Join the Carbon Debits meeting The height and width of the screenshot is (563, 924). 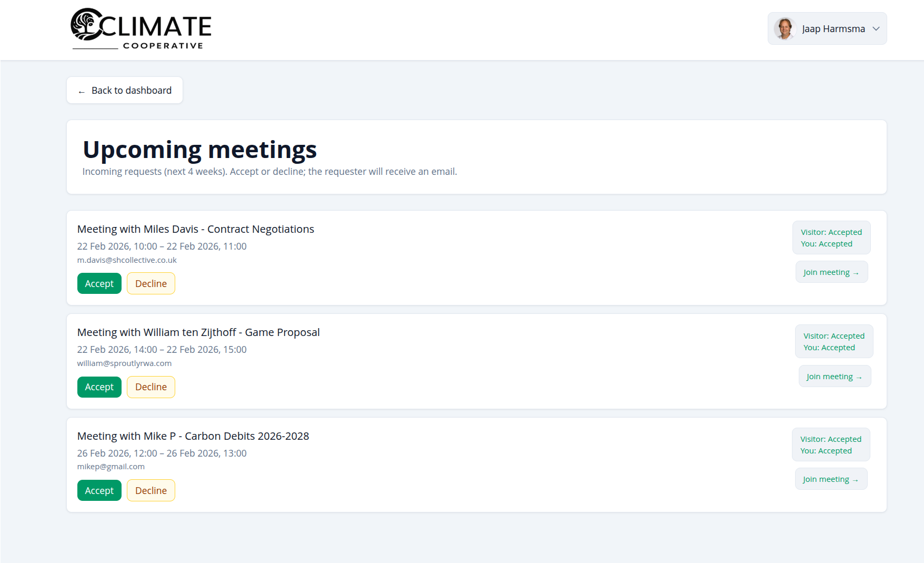[830, 479]
